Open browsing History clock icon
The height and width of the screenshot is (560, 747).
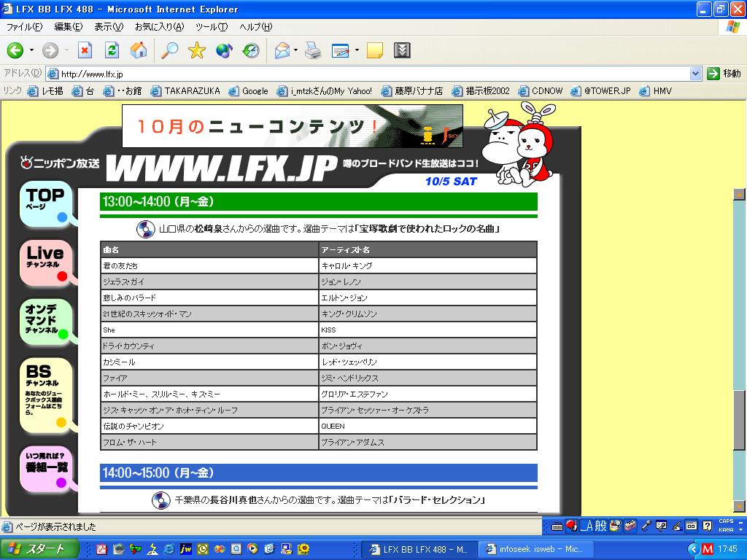(251, 50)
